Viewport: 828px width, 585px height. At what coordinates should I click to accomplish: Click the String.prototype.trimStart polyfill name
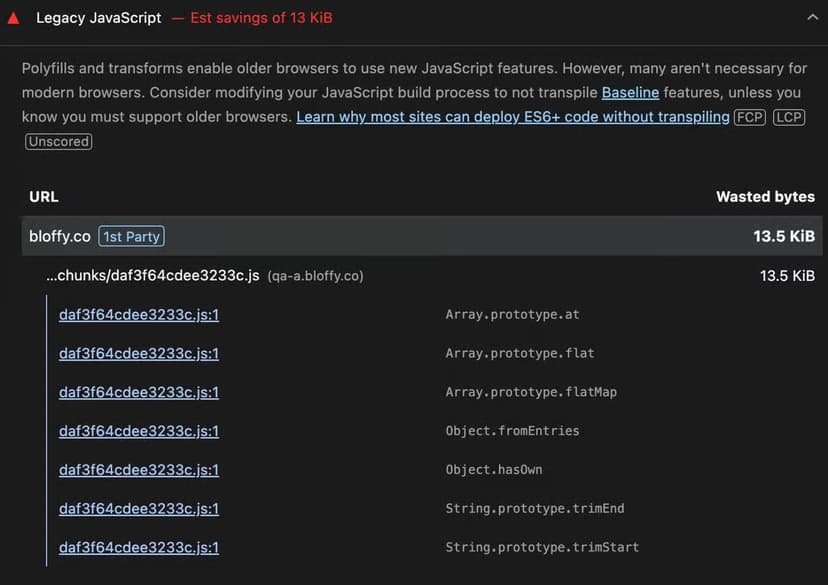(542, 548)
